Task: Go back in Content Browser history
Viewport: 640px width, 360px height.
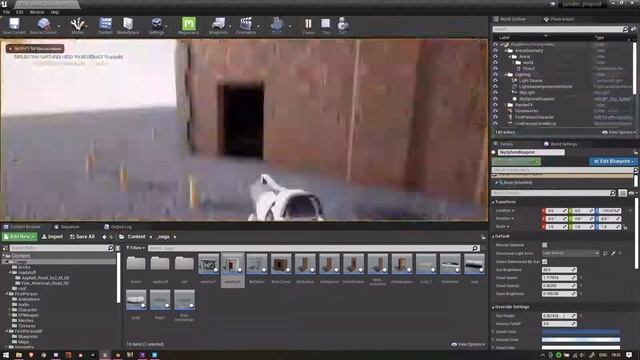Action: click(104, 237)
